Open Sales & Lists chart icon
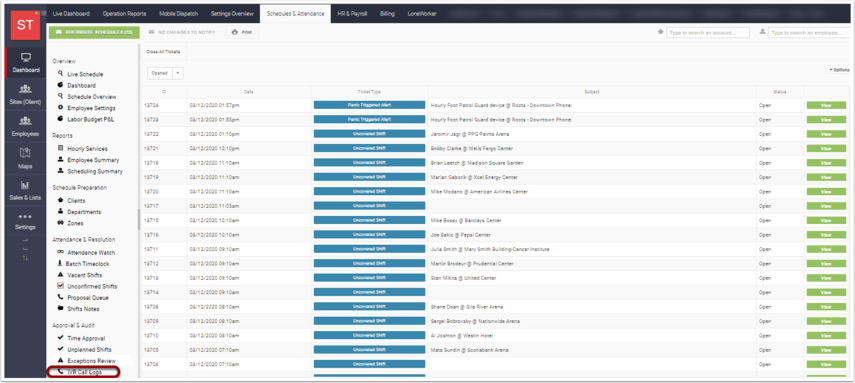Image resolution: width=855 pixels, height=383 pixels. 25,185
